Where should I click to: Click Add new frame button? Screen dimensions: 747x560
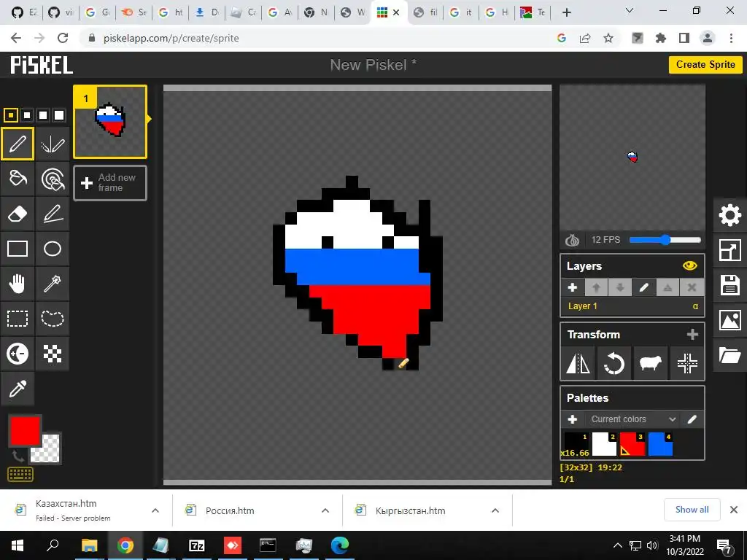(110, 183)
